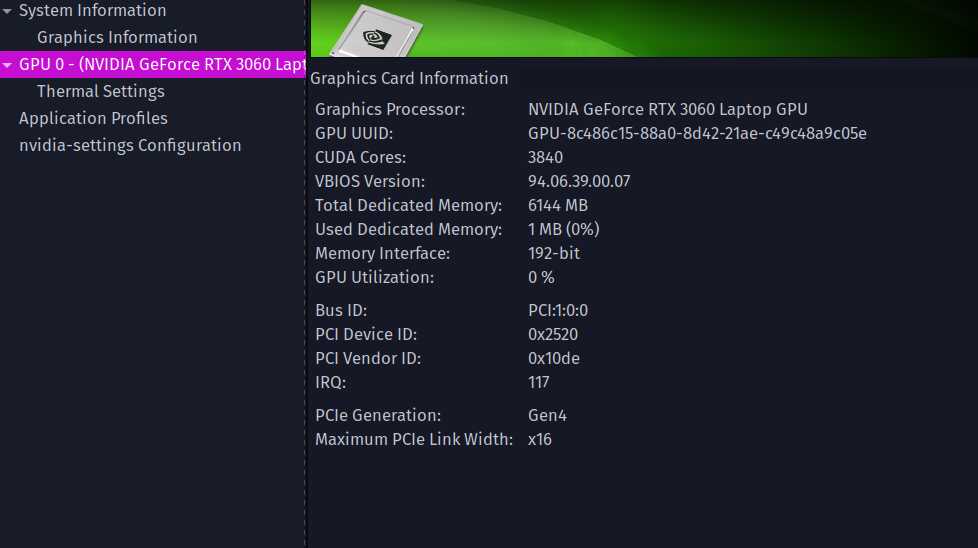
Task: Click the PCI Device ID value 0x2520
Action: tap(553, 334)
